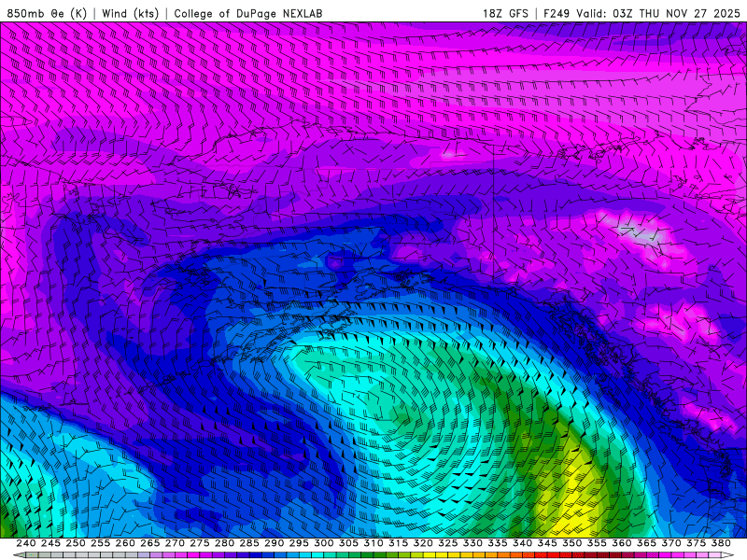Click the 360 legend number
The height and width of the screenshot is (560, 747).
point(621,543)
